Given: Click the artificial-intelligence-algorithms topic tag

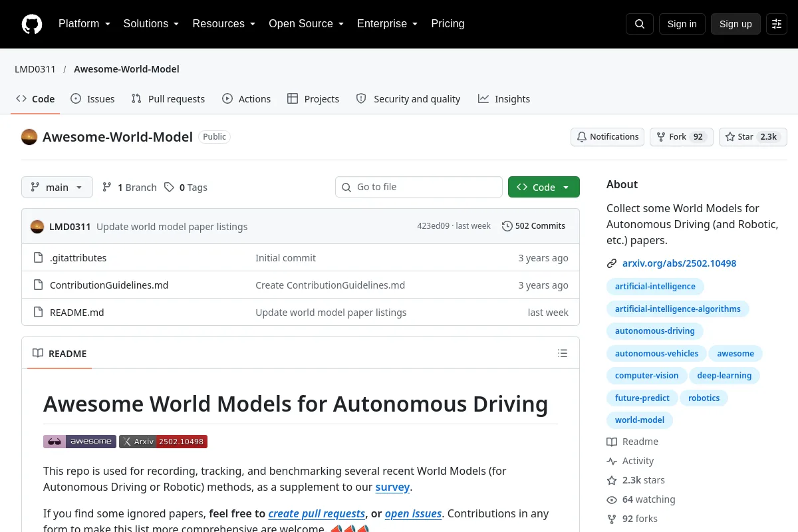Looking at the screenshot, I should coord(678,309).
